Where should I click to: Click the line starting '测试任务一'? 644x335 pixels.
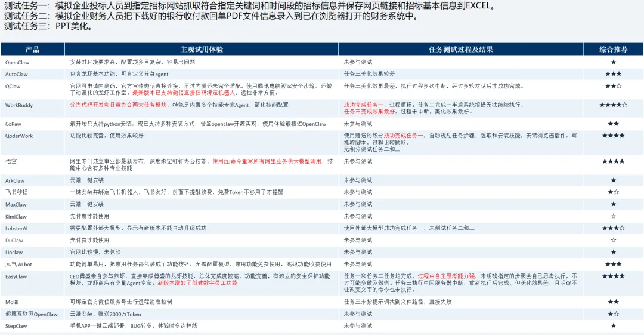coord(250,6)
